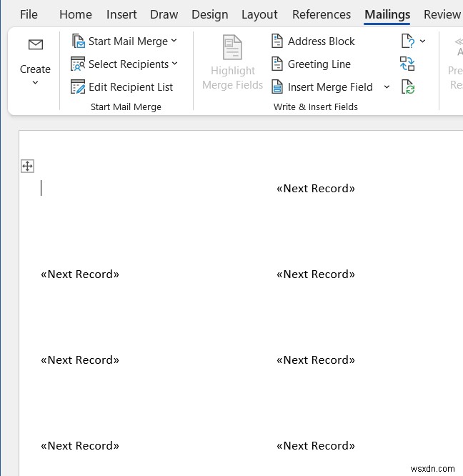Switch to the Insert tab
Viewport: 463px width, 476px height.
pyautogui.click(x=121, y=14)
